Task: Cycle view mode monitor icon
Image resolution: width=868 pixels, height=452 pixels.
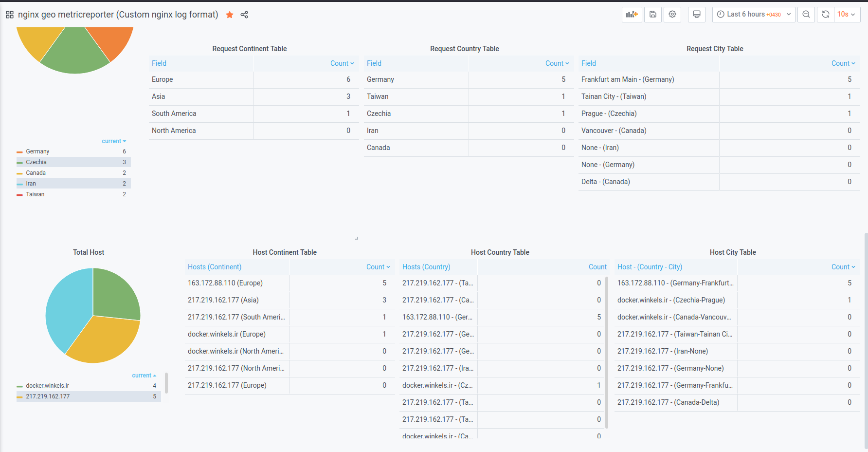Action: tap(697, 15)
